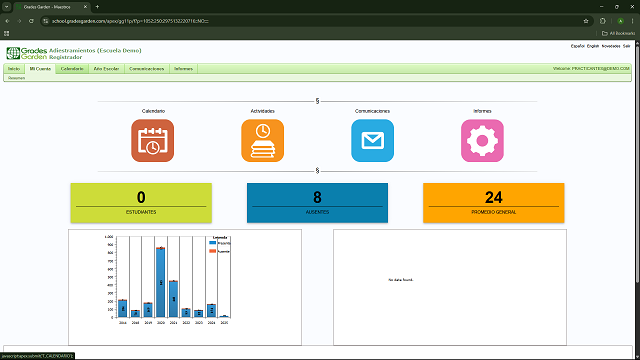Viewport: 640px width, 360px height.
Task: Click the tallest 2020 attendance bar
Action: [x=160, y=282]
